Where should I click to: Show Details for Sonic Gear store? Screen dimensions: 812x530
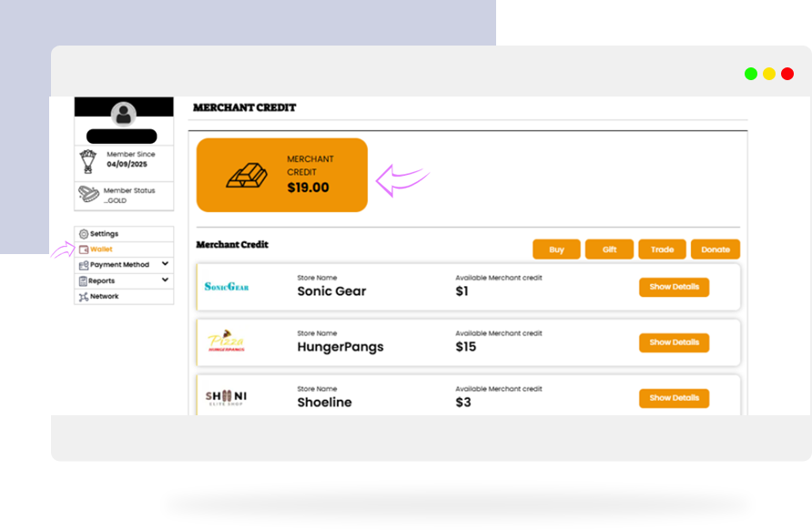(674, 287)
